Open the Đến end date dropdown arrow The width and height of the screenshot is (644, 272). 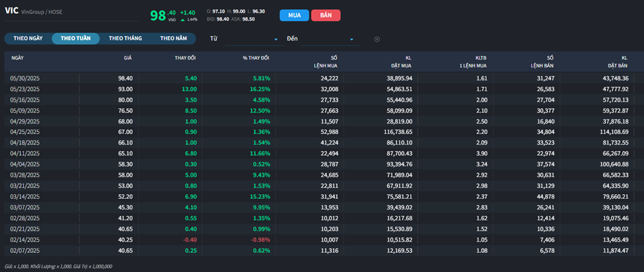pyautogui.click(x=351, y=40)
